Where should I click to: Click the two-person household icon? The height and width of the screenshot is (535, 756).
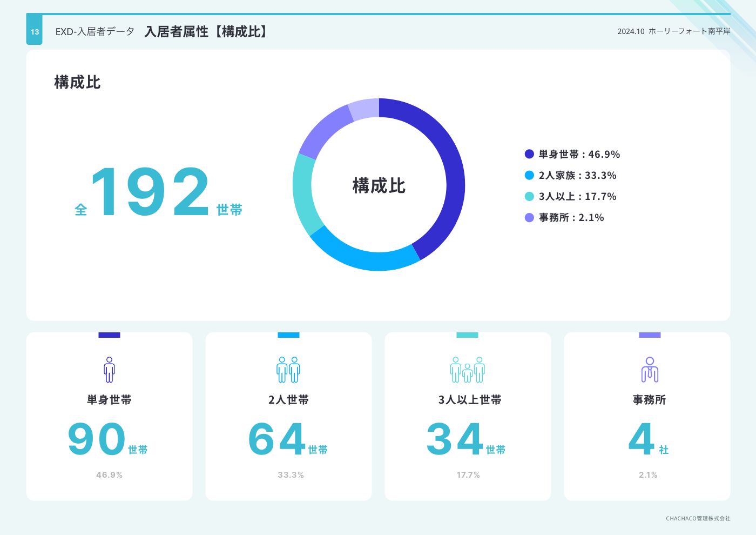(x=288, y=370)
